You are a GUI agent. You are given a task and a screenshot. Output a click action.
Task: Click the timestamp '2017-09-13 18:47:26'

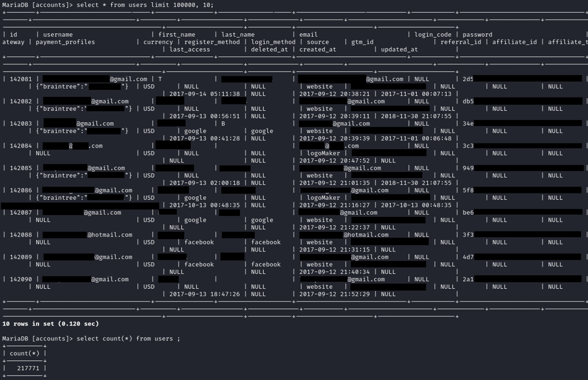click(x=204, y=294)
